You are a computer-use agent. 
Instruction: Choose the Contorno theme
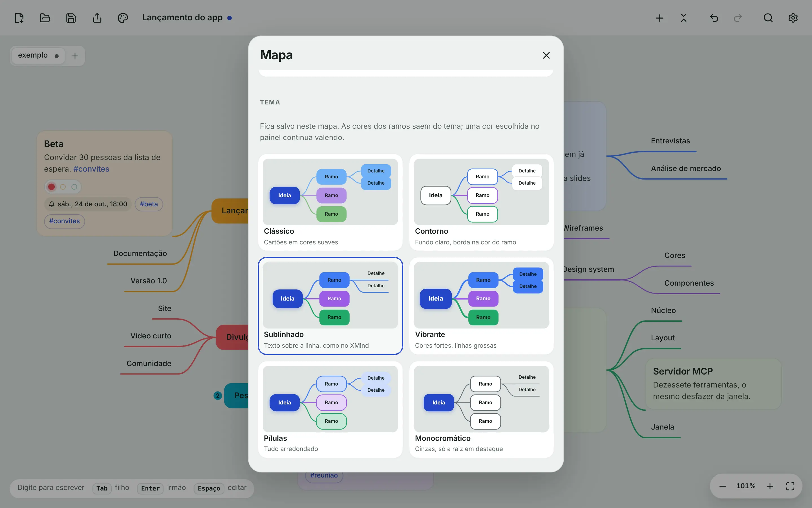[x=481, y=202]
